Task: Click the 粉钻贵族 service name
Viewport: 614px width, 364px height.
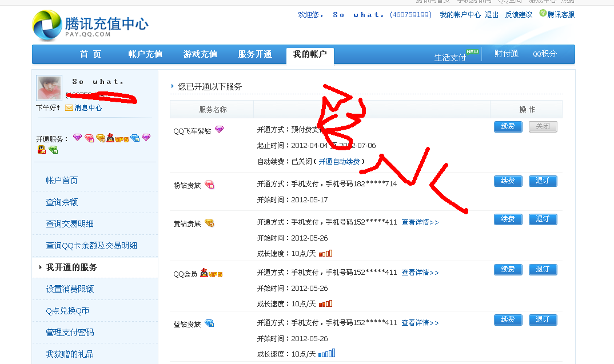Action: click(187, 186)
